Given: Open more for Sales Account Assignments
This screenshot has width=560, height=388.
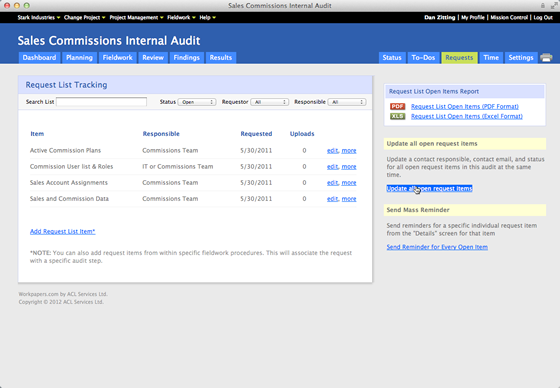Looking at the screenshot, I should pos(349,183).
